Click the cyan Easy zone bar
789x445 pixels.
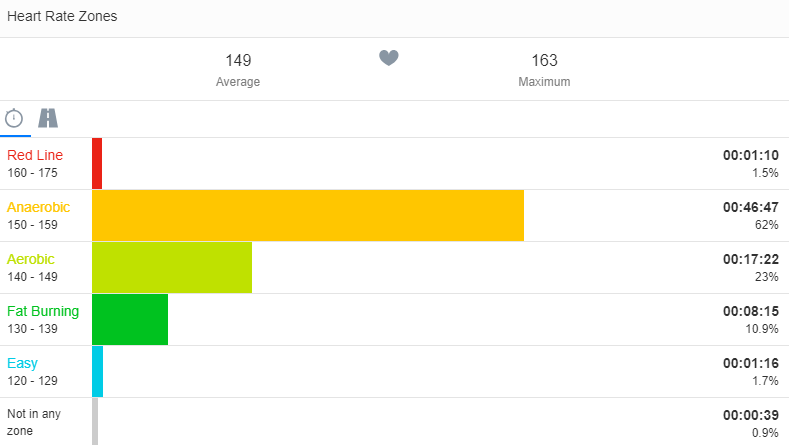point(97,372)
